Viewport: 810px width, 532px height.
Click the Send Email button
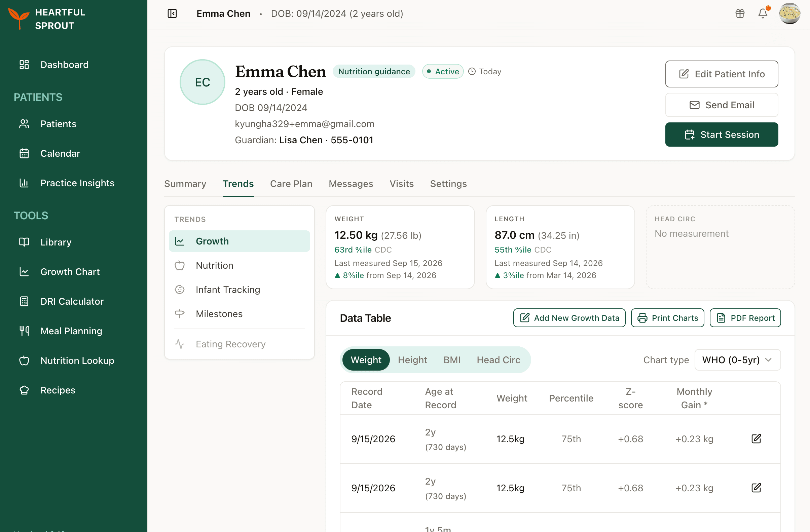[722, 105]
